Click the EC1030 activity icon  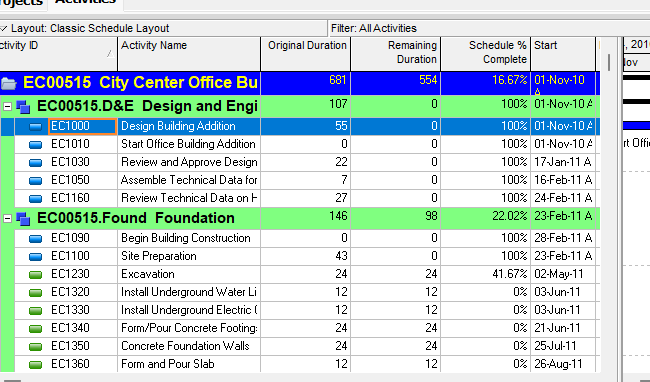[x=36, y=162]
